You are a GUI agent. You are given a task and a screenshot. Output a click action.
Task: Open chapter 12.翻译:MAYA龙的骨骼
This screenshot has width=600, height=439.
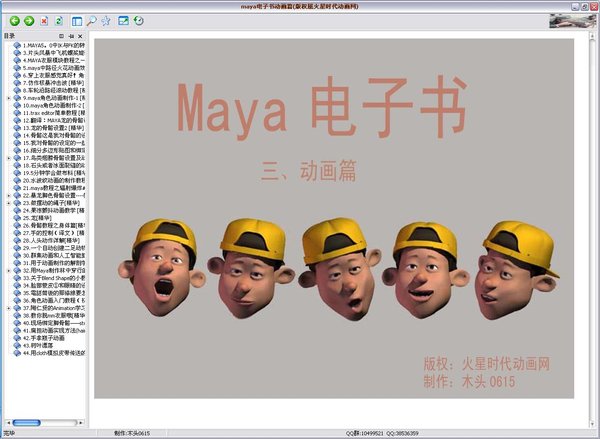point(54,120)
